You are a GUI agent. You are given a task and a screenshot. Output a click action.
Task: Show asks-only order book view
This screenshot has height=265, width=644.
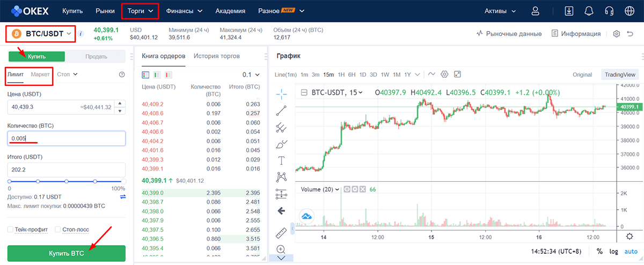[x=169, y=75]
